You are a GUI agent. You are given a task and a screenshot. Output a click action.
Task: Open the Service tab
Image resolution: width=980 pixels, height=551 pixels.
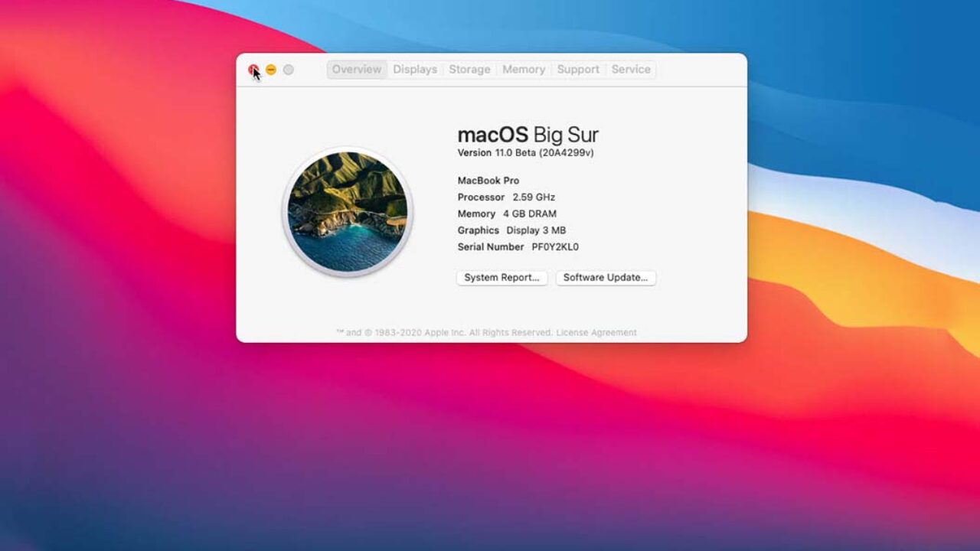click(631, 70)
